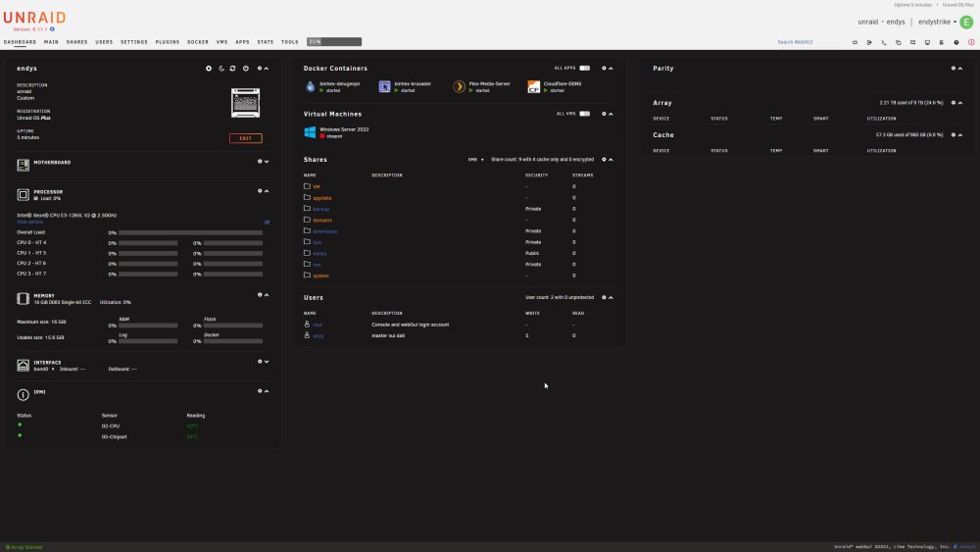Collapse the IPMI section
The width and height of the screenshot is (980, 552).
tap(267, 390)
